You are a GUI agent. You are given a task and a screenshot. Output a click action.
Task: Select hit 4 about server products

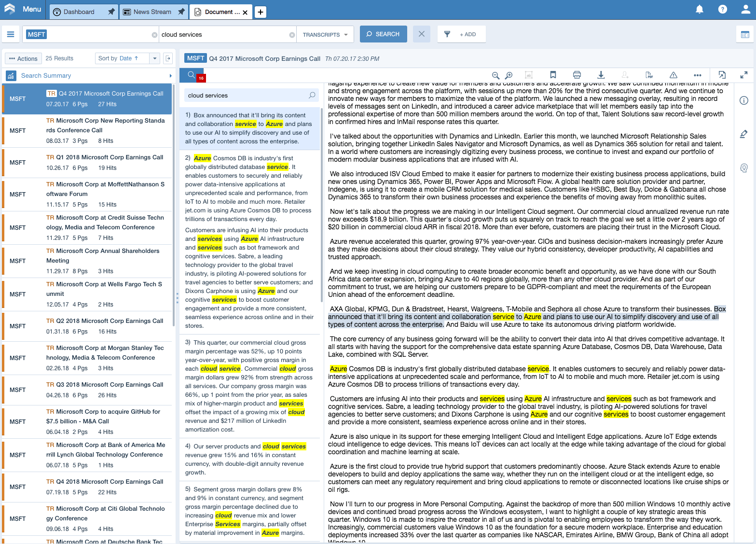[x=250, y=460]
